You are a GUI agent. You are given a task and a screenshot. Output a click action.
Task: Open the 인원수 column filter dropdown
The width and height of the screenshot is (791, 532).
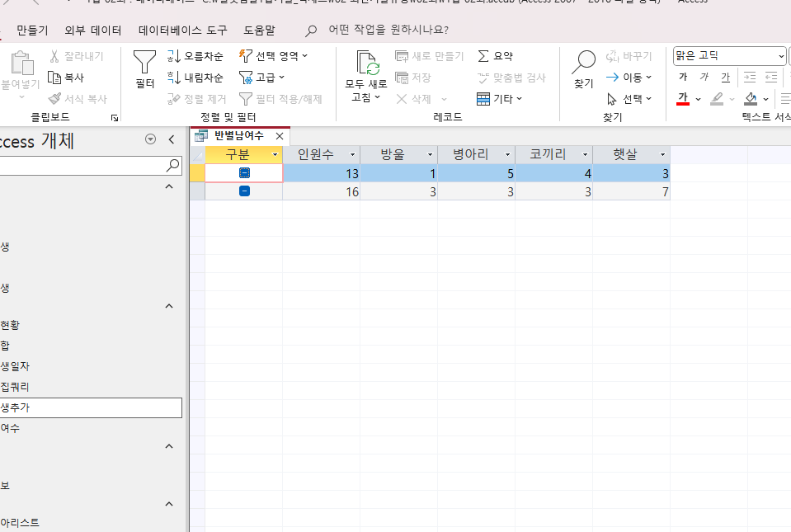tap(353, 155)
